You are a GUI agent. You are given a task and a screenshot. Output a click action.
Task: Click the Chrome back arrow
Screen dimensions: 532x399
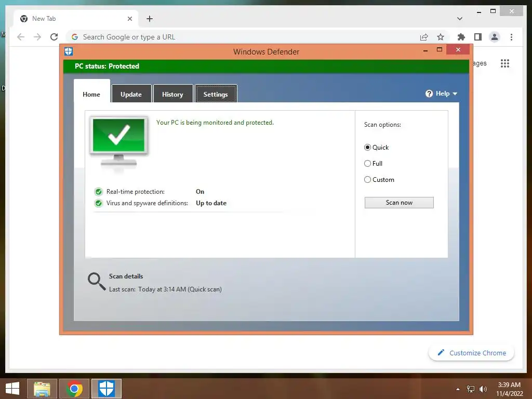[21, 37]
